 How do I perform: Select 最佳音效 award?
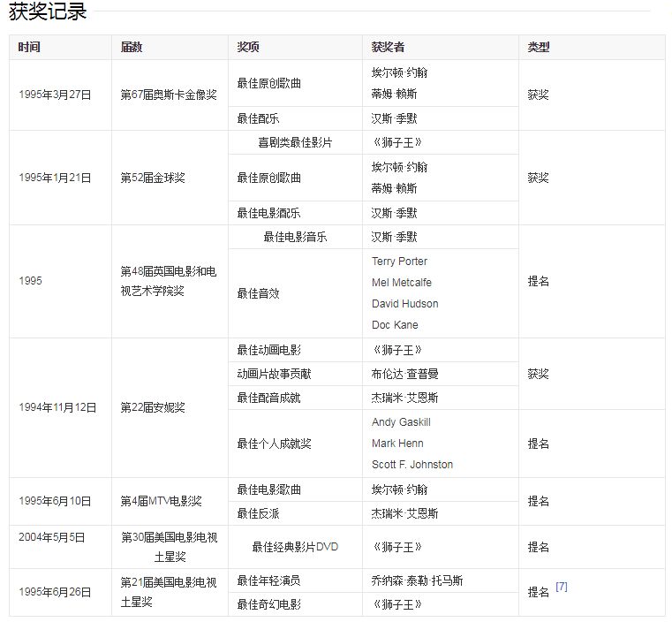click(258, 293)
